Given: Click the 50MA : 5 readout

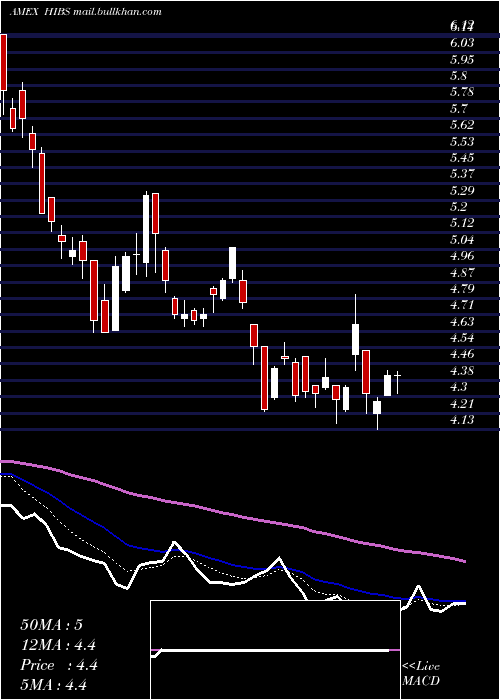Looking at the screenshot, I should point(51,625).
